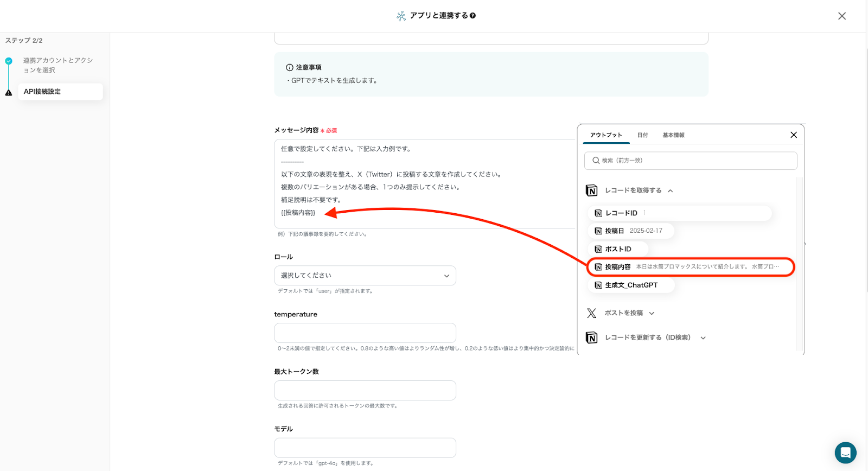Click the temperature input field

365,333
